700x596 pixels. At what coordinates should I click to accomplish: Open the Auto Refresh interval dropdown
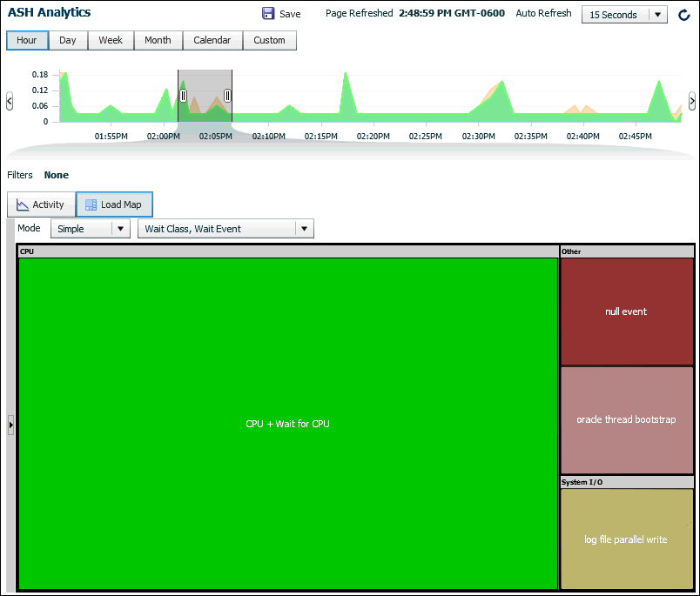click(657, 15)
